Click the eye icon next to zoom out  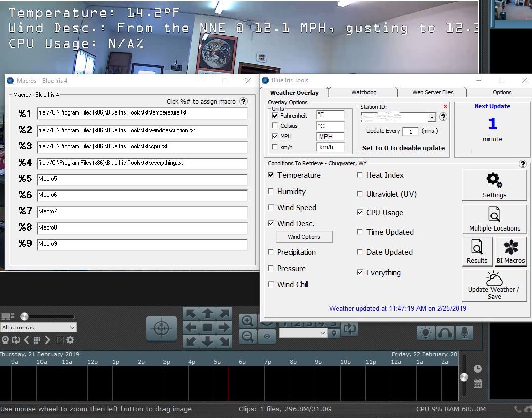(267, 336)
